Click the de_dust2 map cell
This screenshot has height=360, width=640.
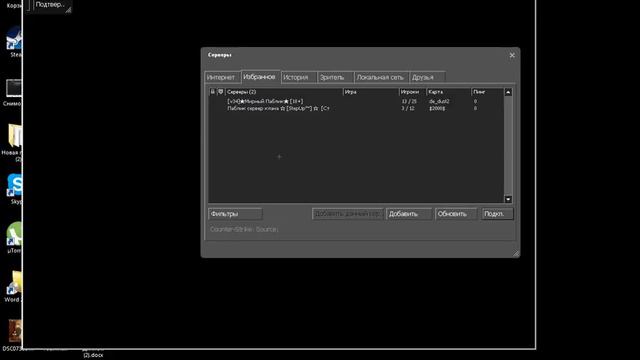[439, 101]
